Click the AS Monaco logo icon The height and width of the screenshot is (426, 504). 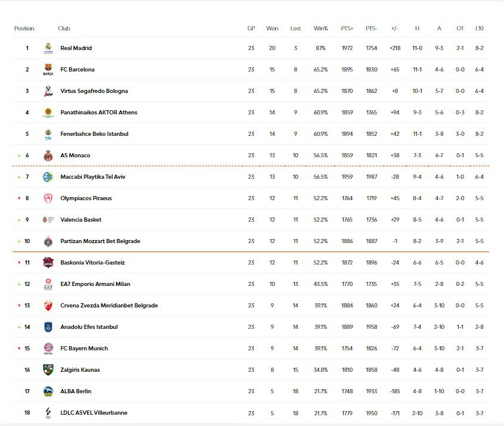click(x=48, y=156)
